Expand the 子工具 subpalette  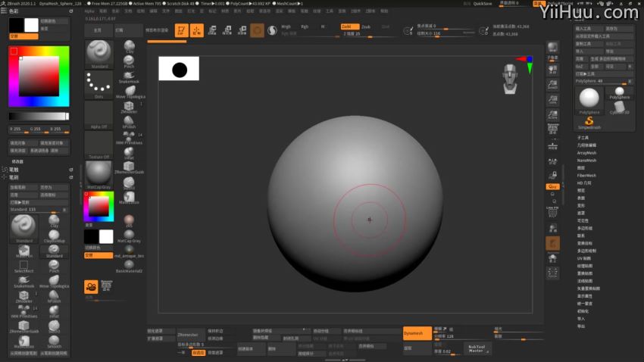coord(583,138)
